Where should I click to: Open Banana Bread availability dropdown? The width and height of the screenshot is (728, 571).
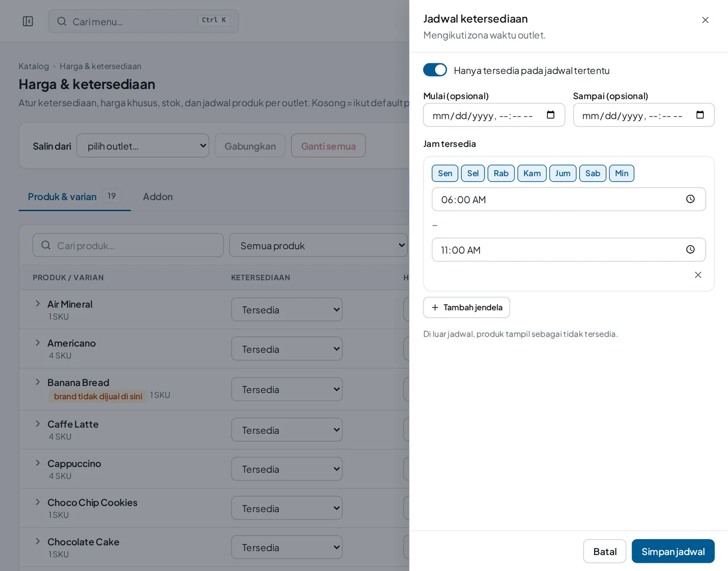(x=287, y=389)
